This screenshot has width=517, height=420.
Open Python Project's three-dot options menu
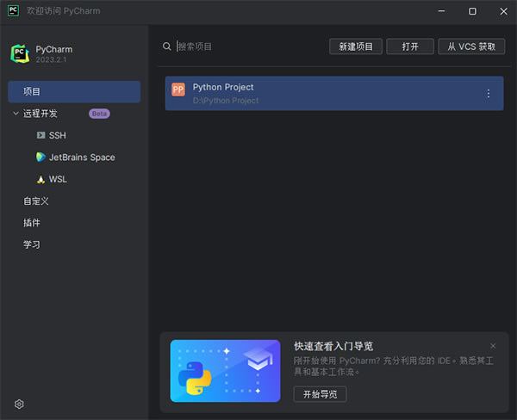tap(489, 94)
